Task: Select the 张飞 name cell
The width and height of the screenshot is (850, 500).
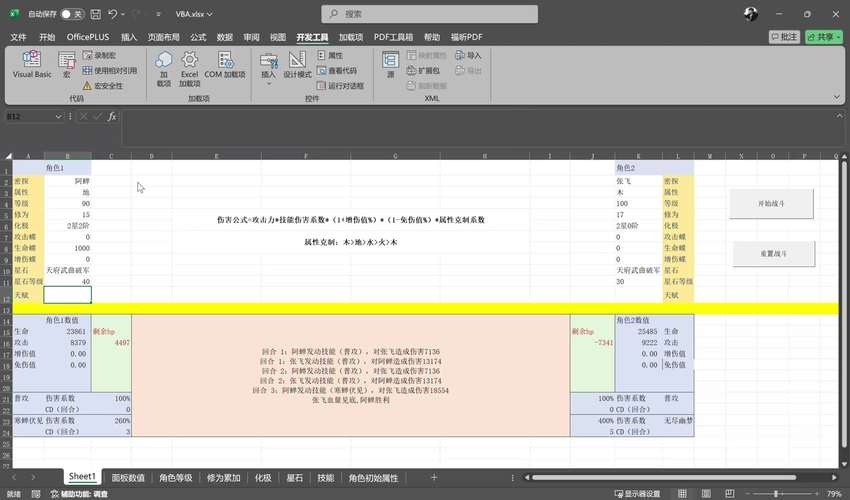Action: 638,181
